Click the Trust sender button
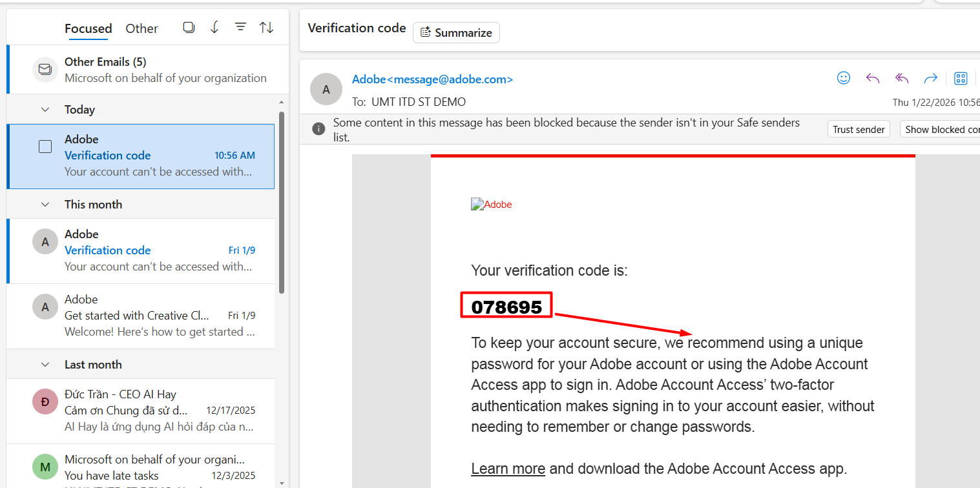 point(858,129)
